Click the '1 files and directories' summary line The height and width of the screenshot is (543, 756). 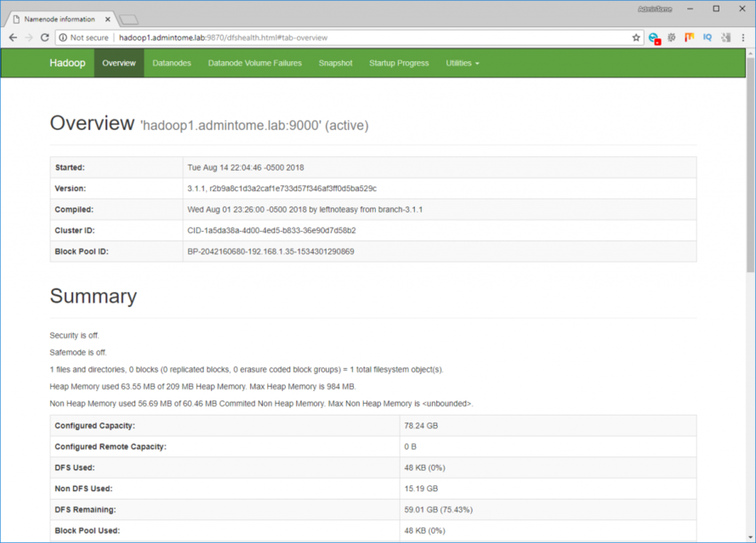247,370
